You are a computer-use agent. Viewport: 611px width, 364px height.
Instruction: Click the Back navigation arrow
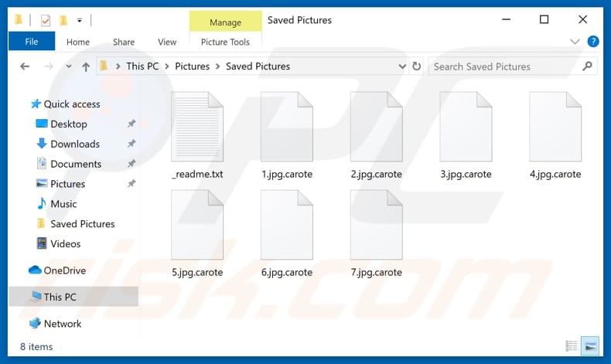pyautogui.click(x=25, y=66)
